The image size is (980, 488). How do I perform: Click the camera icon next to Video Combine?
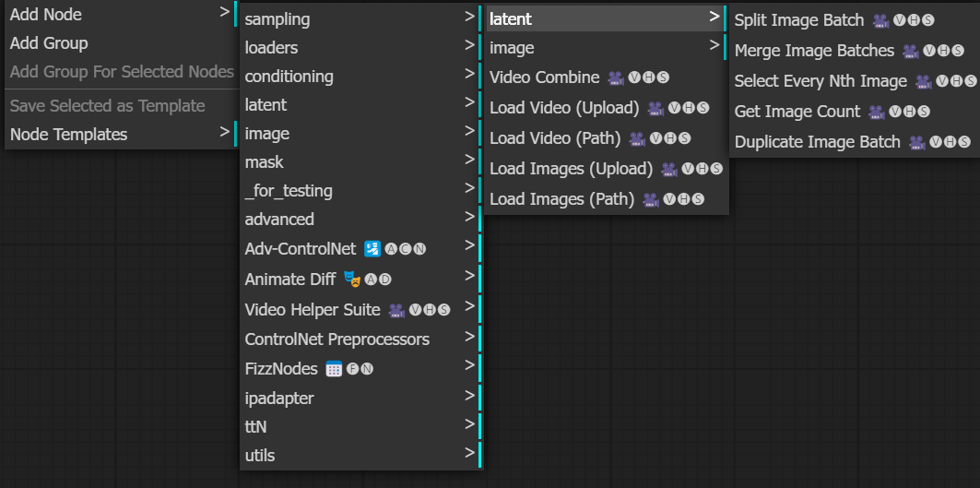(x=616, y=78)
